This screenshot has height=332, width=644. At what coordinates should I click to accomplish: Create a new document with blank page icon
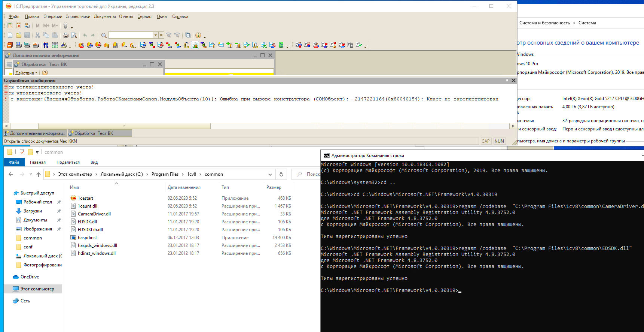coord(10,35)
